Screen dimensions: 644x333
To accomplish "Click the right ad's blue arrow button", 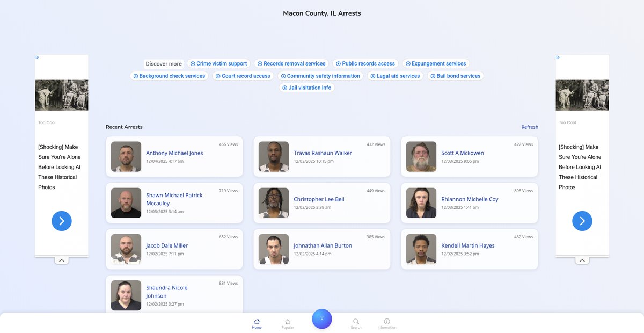I will coord(582,221).
